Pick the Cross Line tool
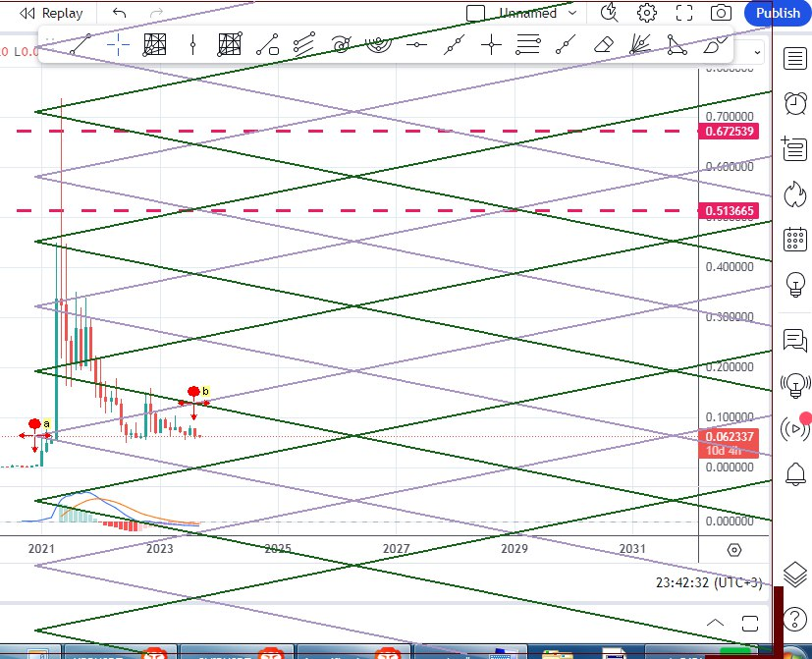Screen dimensions: 812x659 (x=491, y=44)
